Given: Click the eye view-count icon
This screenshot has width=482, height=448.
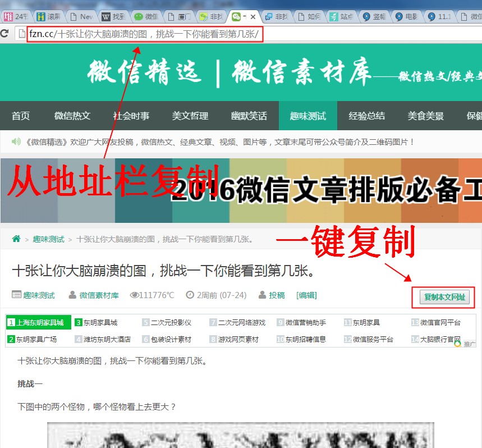Looking at the screenshot, I should (134, 295).
